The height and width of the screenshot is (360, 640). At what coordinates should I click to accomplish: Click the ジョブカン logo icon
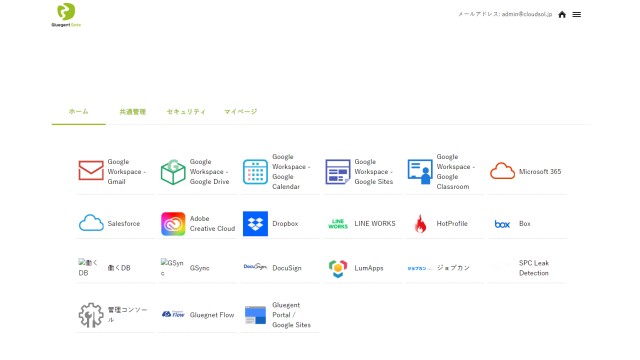(420, 268)
